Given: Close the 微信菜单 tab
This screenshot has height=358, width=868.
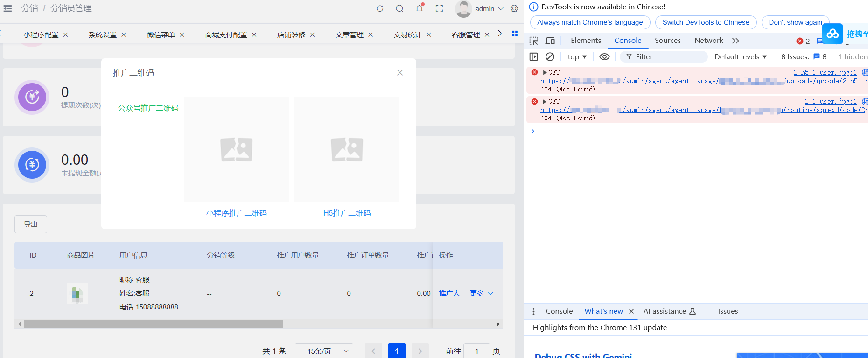Looking at the screenshot, I should pos(182,35).
